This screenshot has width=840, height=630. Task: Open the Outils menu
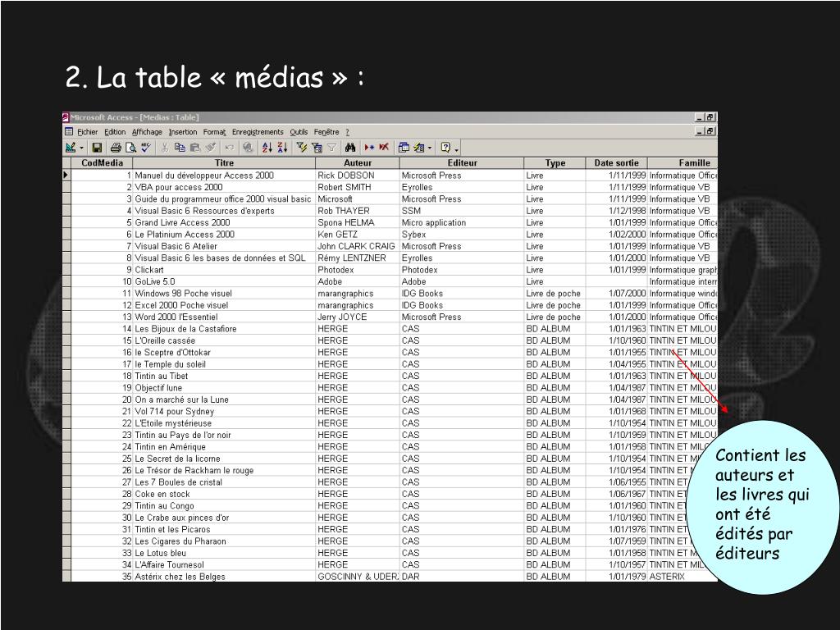[x=299, y=132]
